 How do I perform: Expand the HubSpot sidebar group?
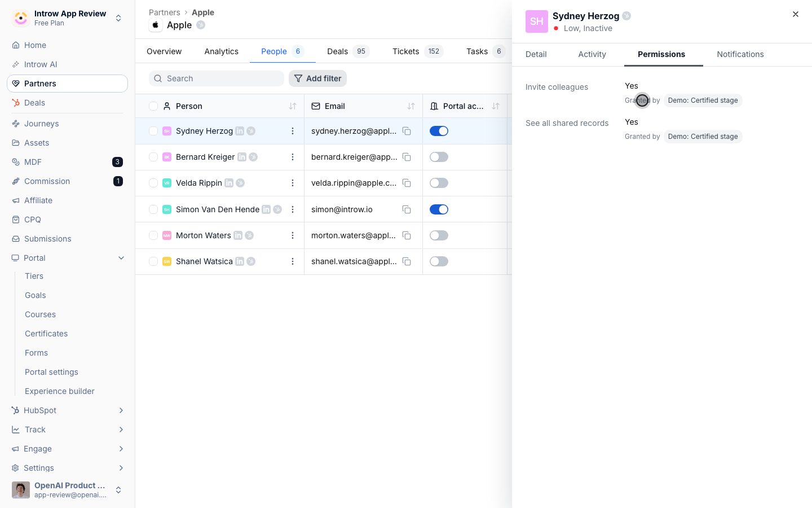click(x=67, y=410)
